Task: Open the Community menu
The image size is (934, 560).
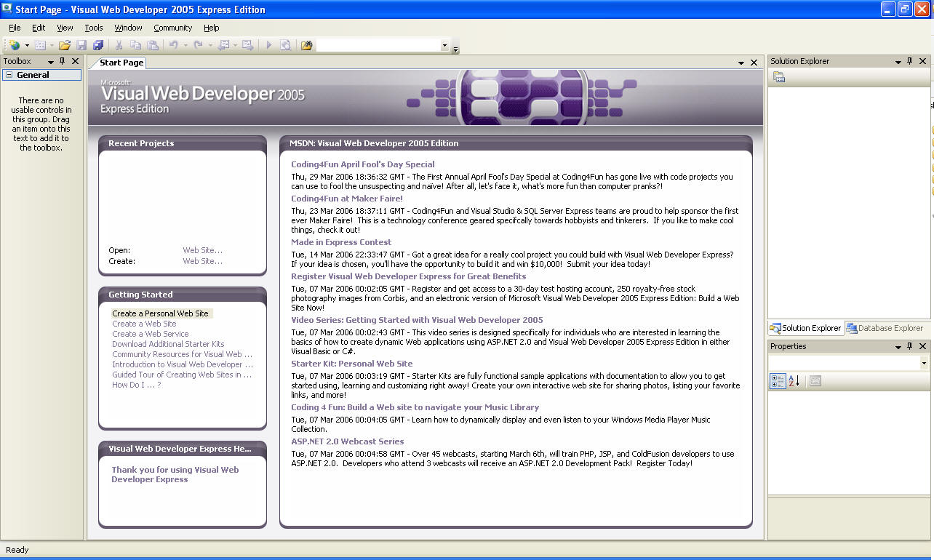Action: tap(172, 28)
